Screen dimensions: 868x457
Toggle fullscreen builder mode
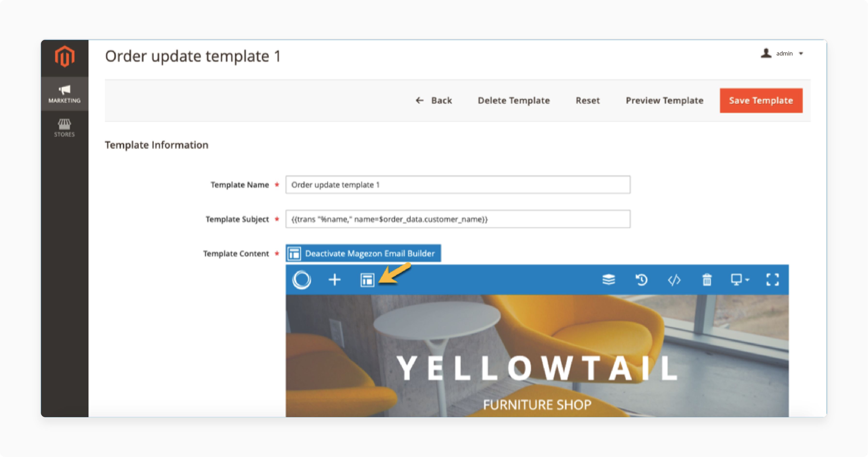(x=772, y=280)
